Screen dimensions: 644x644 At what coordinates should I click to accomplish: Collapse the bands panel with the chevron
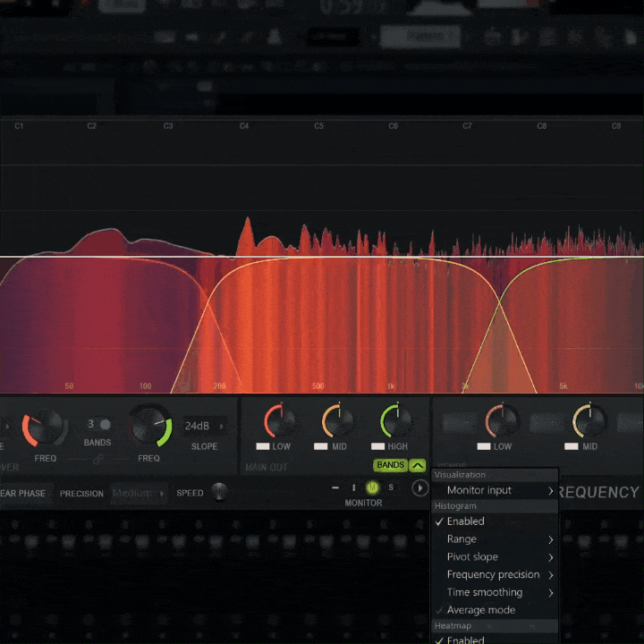pos(418,466)
